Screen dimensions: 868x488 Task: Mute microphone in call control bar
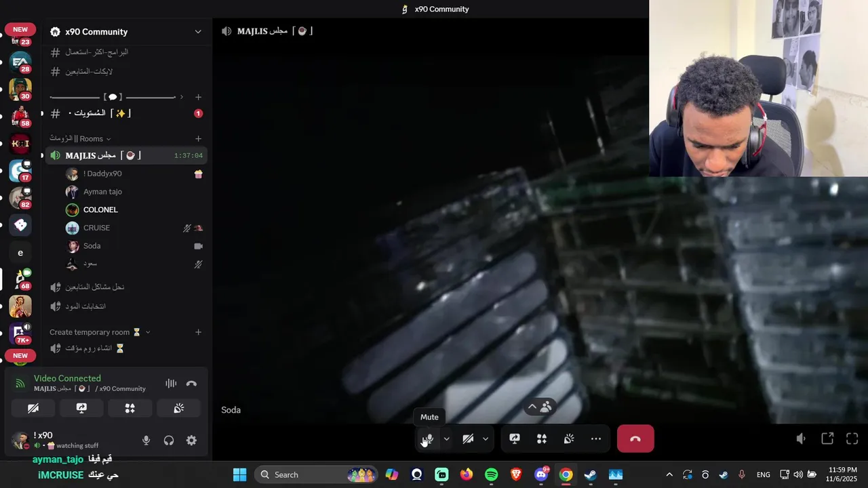pos(428,439)
